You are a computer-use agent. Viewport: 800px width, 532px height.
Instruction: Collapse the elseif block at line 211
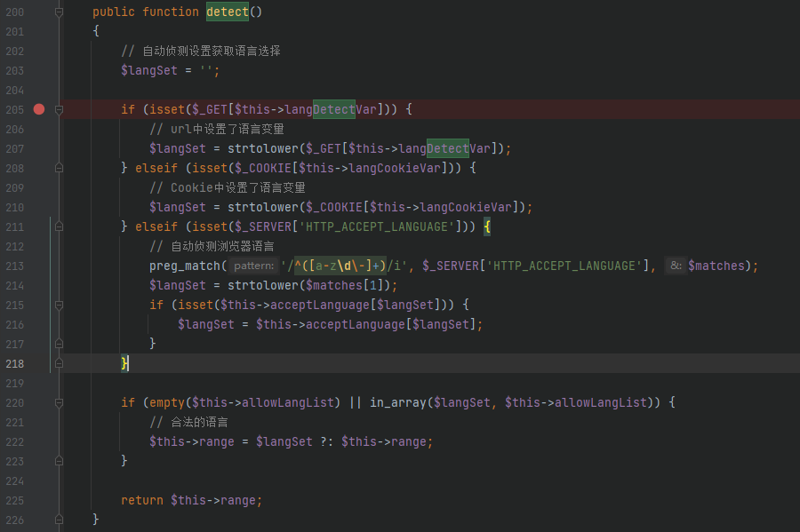click(x=59, y=226)
